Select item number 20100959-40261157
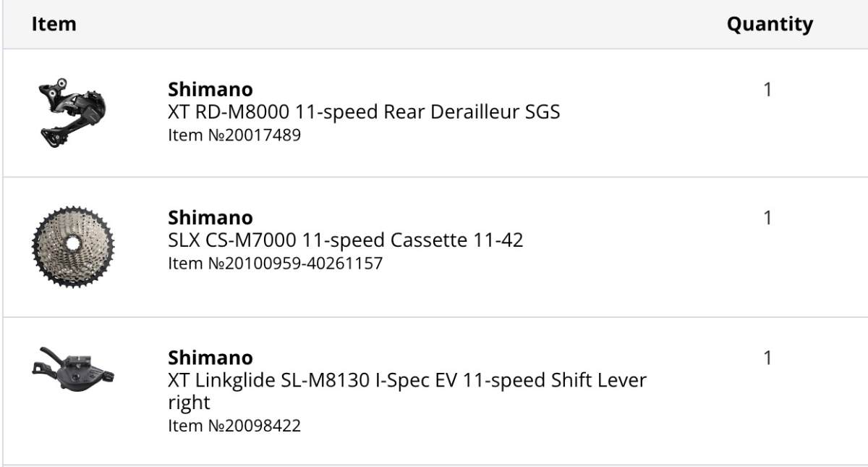 coord(275,263)
